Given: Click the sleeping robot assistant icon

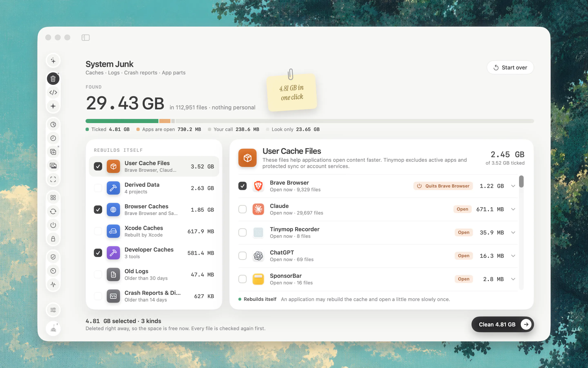Looking at the screenshot, I should [53, 328].
